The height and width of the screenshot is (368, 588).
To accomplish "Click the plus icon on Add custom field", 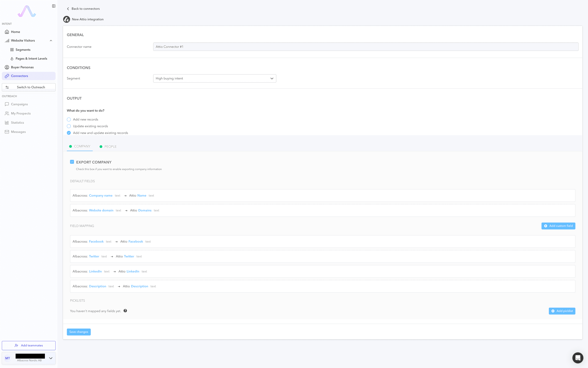I will [546, 226].
